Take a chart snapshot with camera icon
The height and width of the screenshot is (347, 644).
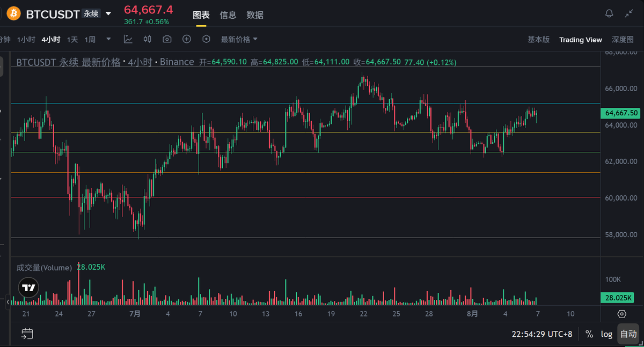pyautogui.click(x=167, y=39)
